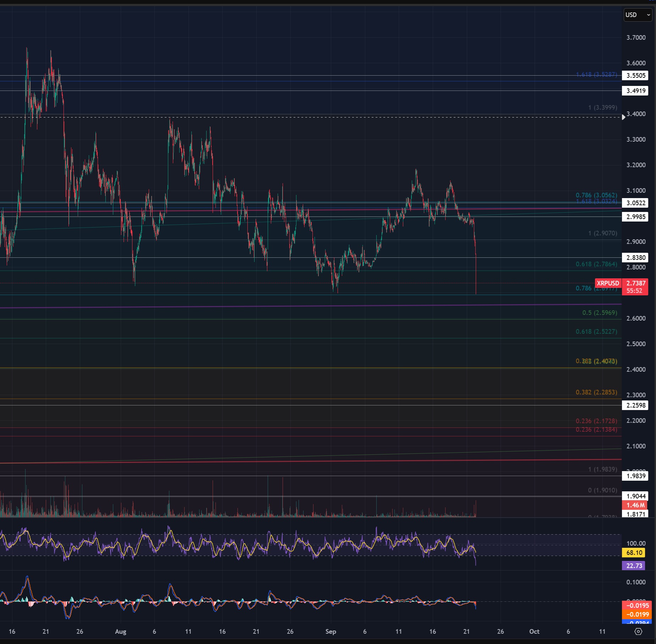Select Fibonacci label 0 (1.9010)
This screenshot has width=656, height=644.
[x=602, y=490]
